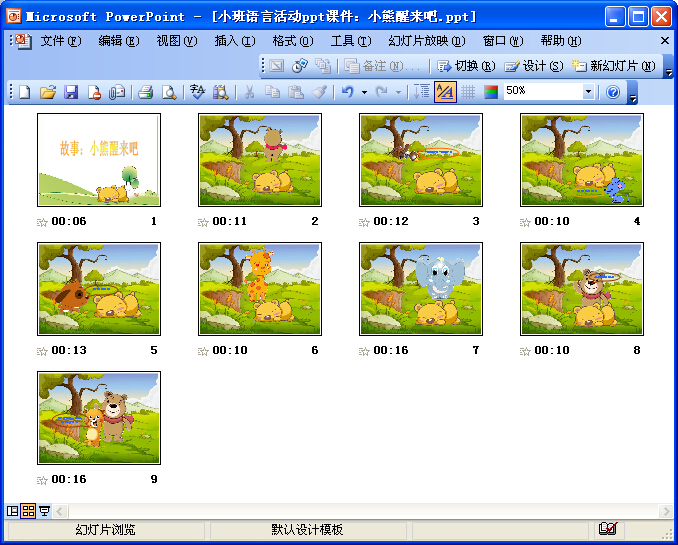Click the E-mail attachment icon

pos(117,92)
